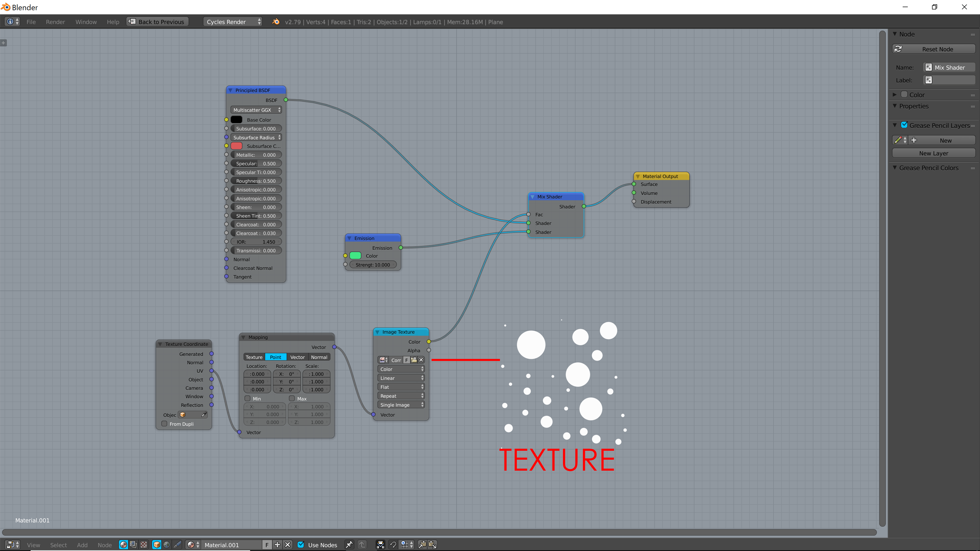Click the New Layer button
This screenshot has height=551, width=980.
click(934, 153)
